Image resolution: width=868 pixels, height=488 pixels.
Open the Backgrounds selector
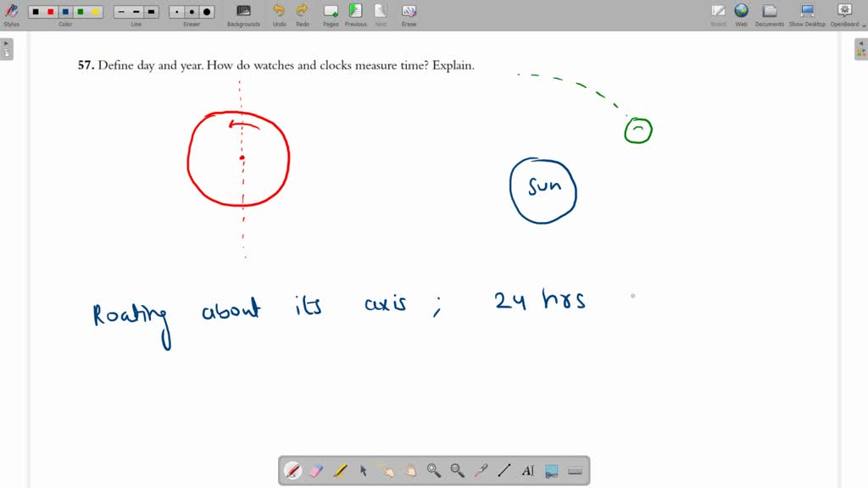click(x=243, y=14)
